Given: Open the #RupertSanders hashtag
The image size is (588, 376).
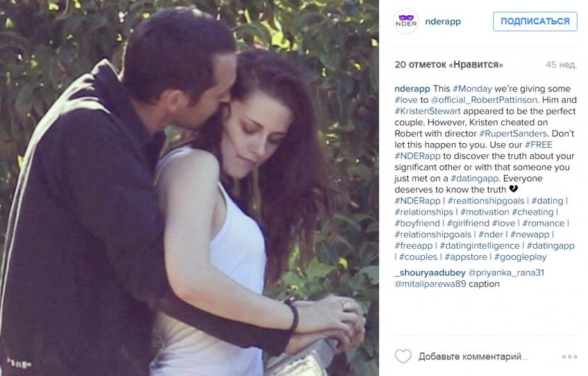Looking at the screenshot, I should (513, 133).
